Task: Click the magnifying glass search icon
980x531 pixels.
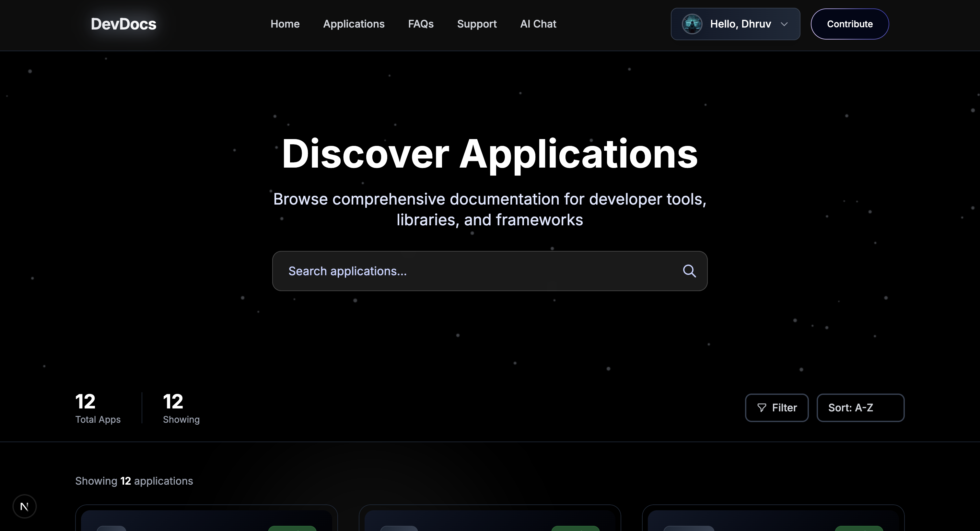Action: pos(689,271)
